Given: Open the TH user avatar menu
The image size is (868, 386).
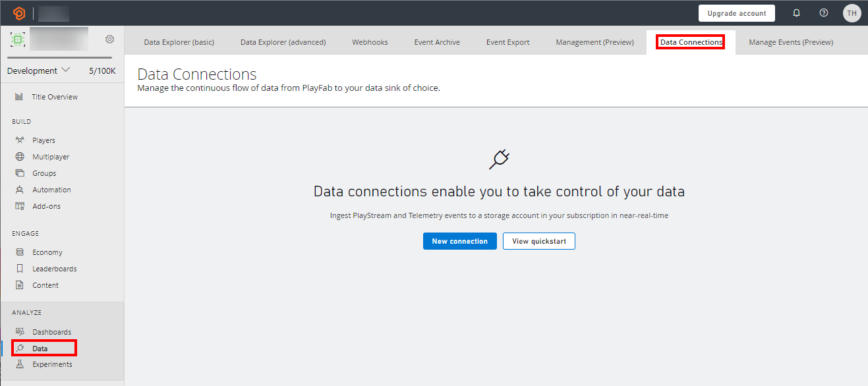Looking at the screenshot, I should coord(852,13).
